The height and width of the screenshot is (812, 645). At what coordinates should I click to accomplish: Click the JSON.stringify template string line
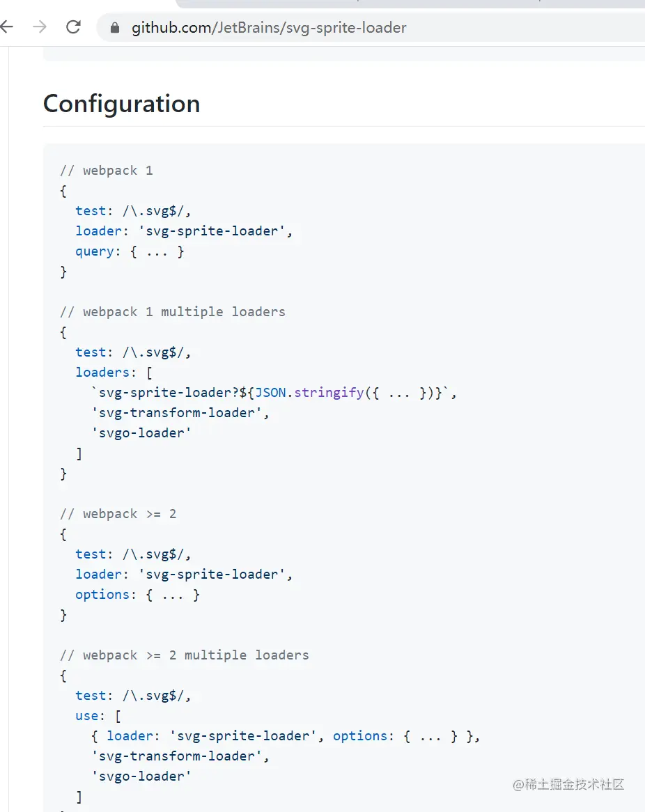[x=274, y=393]
